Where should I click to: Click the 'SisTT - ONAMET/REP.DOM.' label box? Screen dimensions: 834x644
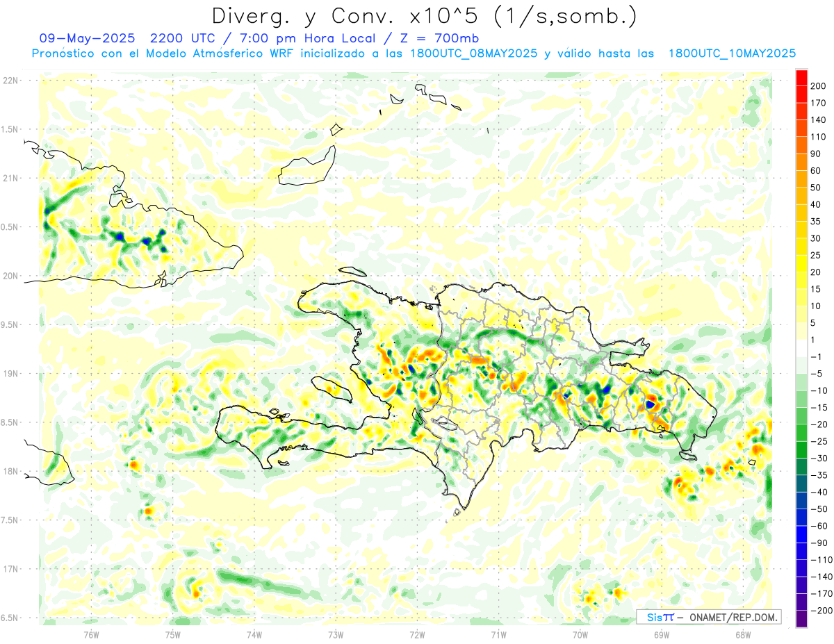click(708, 617)
